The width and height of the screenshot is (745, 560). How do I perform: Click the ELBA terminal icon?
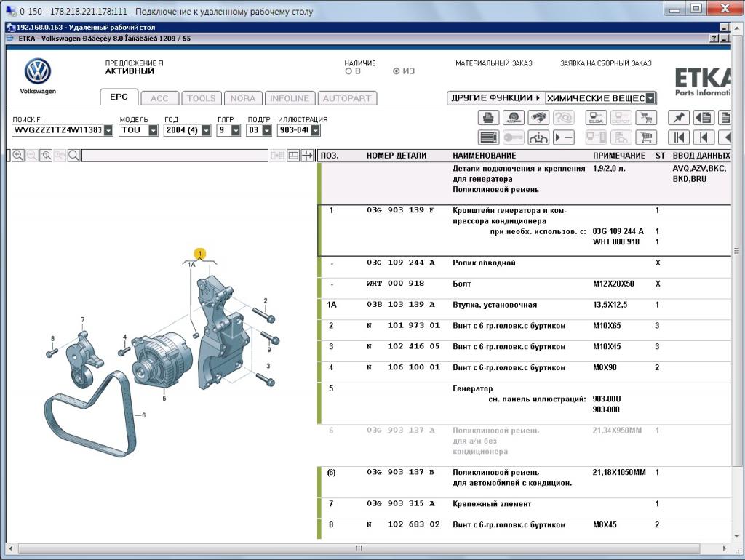coord(596,117)
